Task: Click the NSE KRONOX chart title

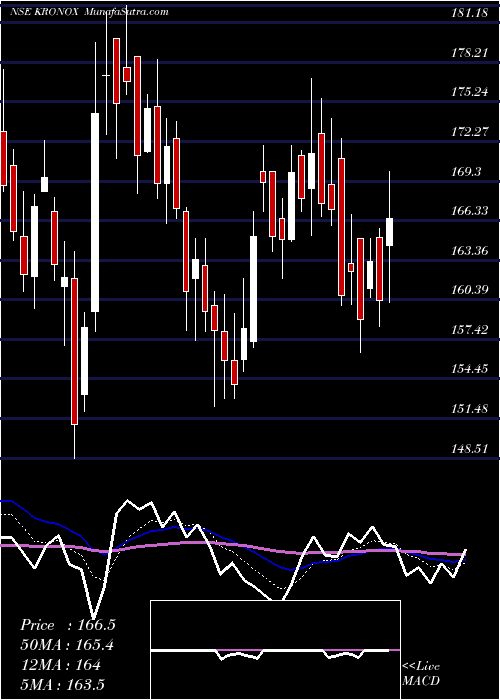Action: coord(45,12)
